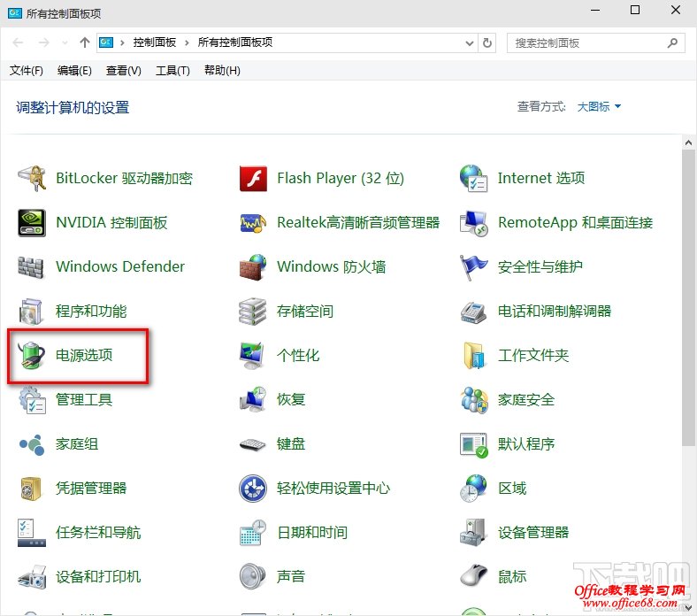Open the Flash Player (32 位) icon

(x=253, y=179)
